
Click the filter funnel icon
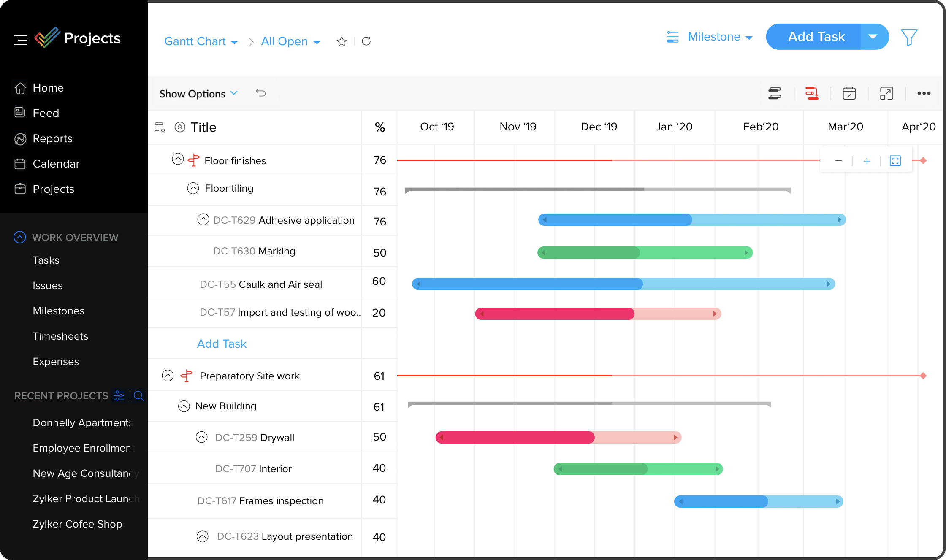909,37
